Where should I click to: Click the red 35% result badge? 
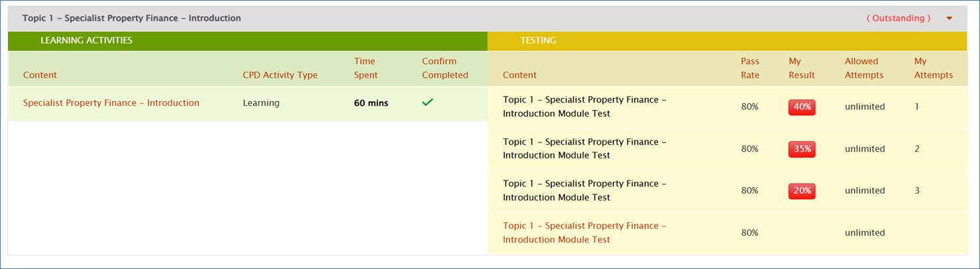click(x=801, y=149)
